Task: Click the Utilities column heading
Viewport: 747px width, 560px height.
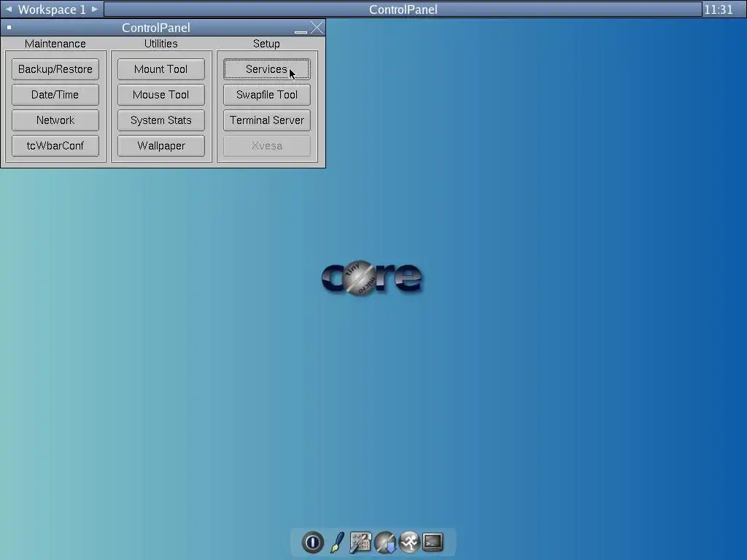Action: coord(161,43)
